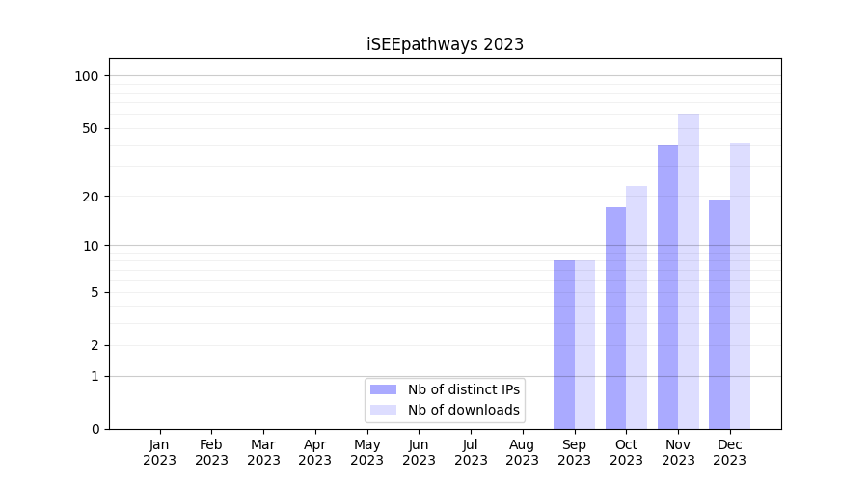This screenshot has height=482, width=868.
Task: Click the Jun 2023 x-axis label
Action: tap(419, 452)
